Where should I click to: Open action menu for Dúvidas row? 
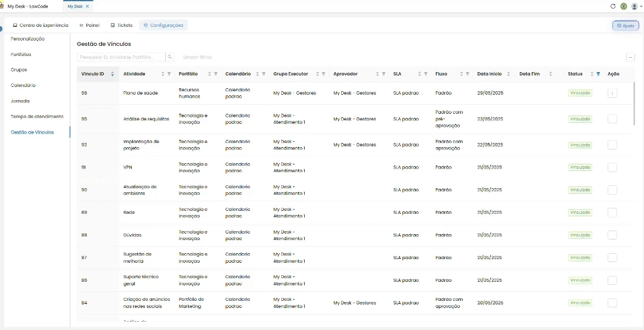pos(612,235)
